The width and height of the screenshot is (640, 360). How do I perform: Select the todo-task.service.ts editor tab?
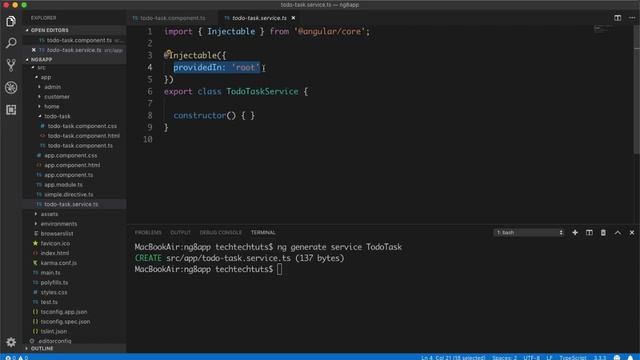pos(260,18)
